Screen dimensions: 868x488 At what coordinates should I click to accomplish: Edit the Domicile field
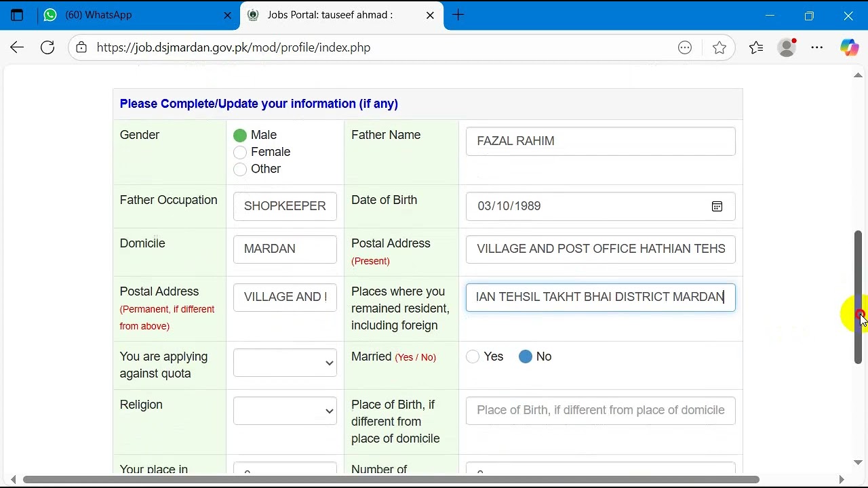(x=285, y=249)
